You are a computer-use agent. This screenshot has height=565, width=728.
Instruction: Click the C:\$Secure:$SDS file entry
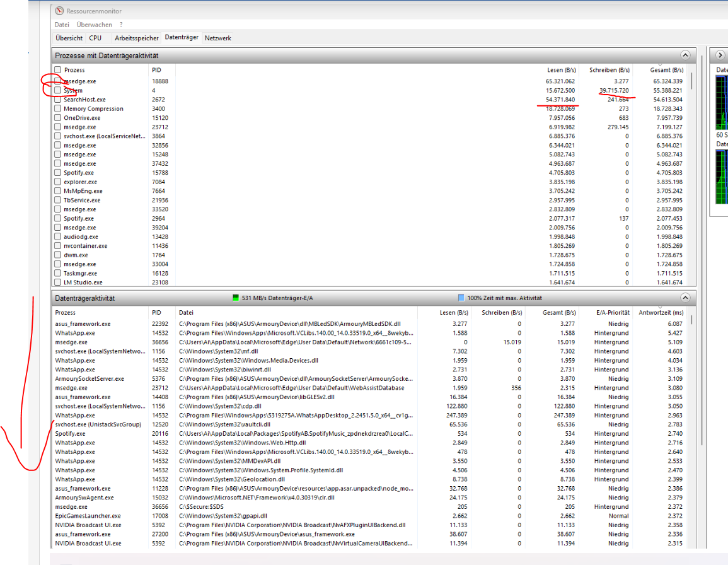pos(202,506)
